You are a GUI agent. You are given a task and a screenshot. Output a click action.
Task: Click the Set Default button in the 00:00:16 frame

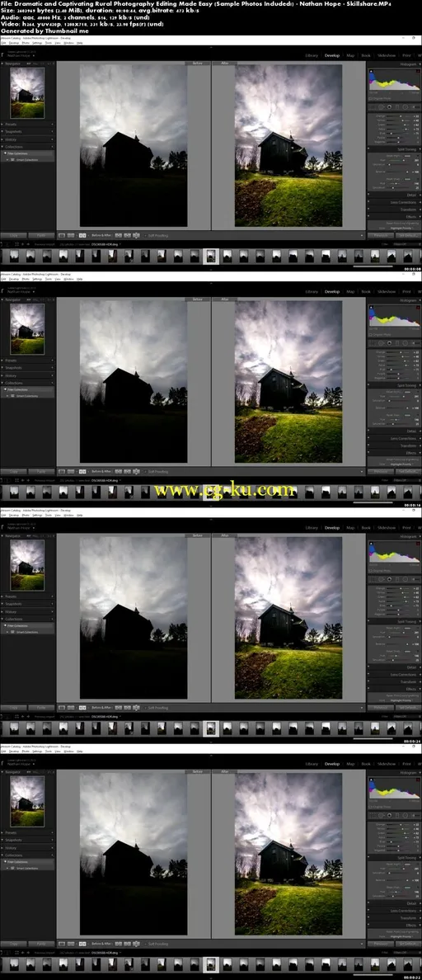[408, 471]
